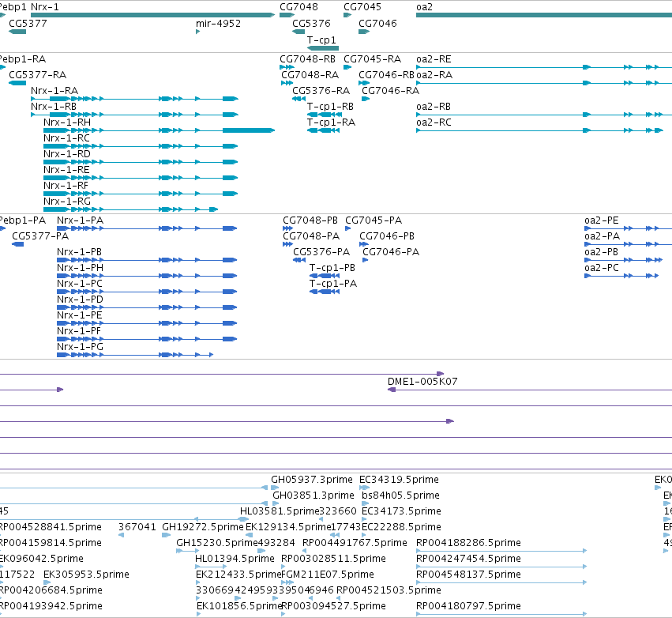Click the GH03851.3prime EST label
672x618 pixels.
pyautogui.click(x=313, y=496)
